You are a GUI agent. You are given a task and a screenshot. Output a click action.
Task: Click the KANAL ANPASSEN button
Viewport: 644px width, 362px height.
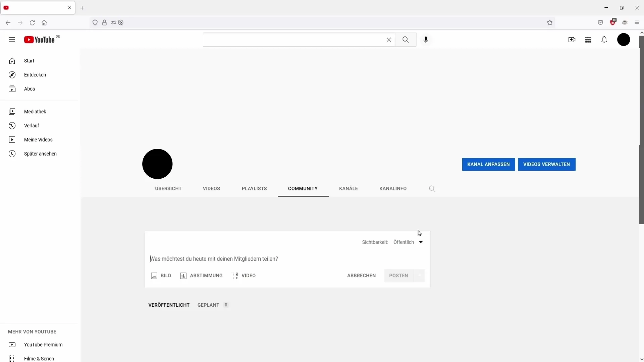point(488,164)
